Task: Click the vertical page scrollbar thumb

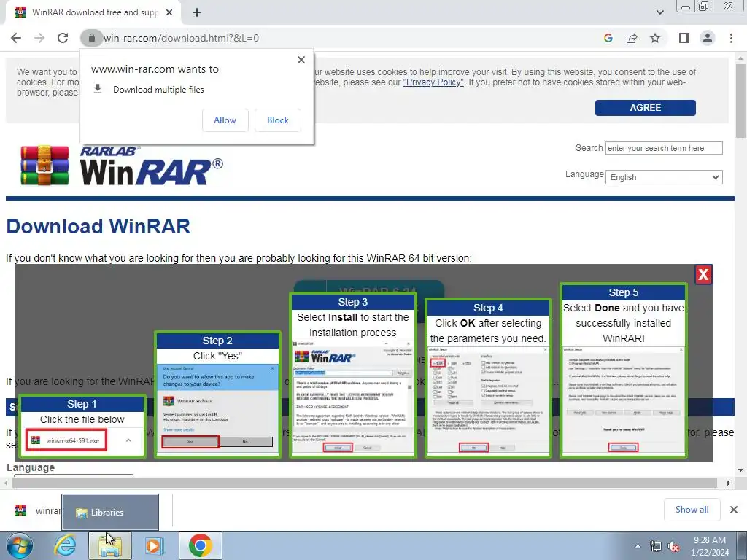Action: (x=740, y=100)
